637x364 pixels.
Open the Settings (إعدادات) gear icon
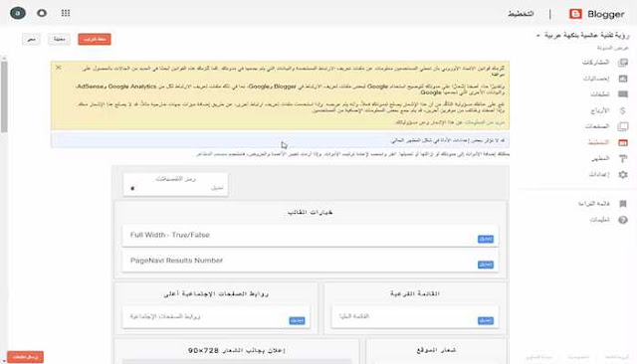point(623,174)
